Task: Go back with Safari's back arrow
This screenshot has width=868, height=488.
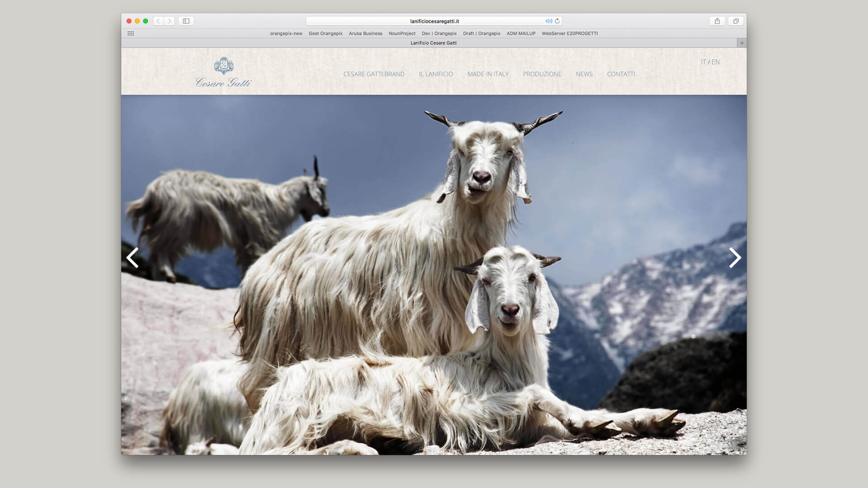Action: (158, 21)
